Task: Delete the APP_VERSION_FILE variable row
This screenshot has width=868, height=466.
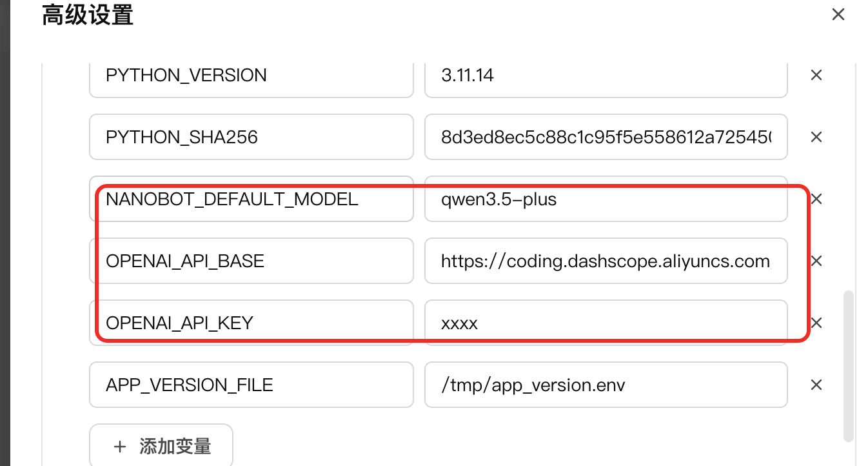Action: click(x=816, y=385)
